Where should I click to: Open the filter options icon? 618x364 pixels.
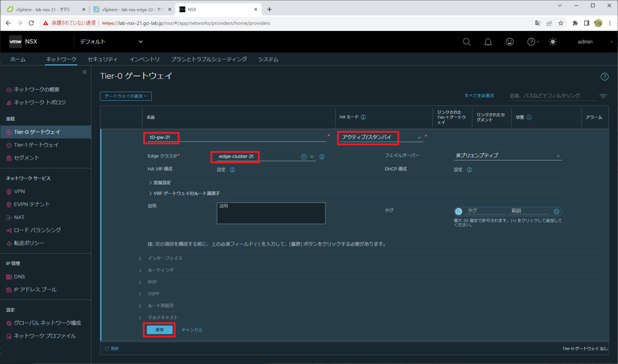(603, 96)
